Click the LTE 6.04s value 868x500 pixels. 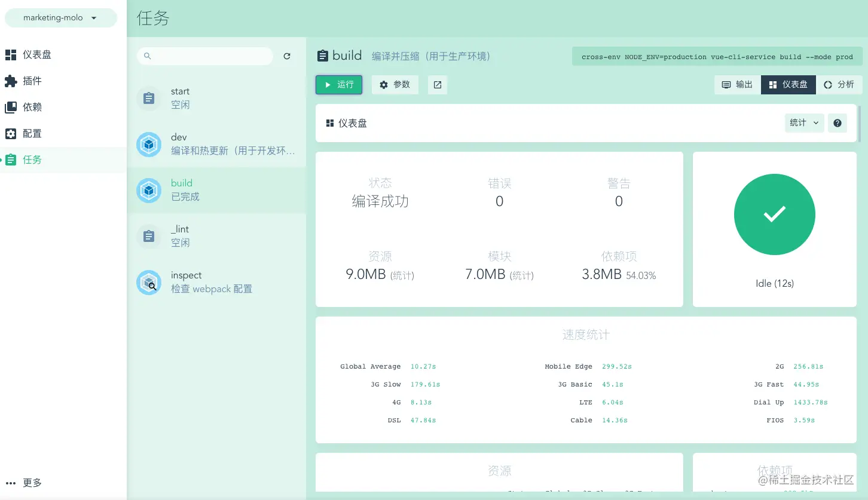pyautogui.click(x=613, y=403)
